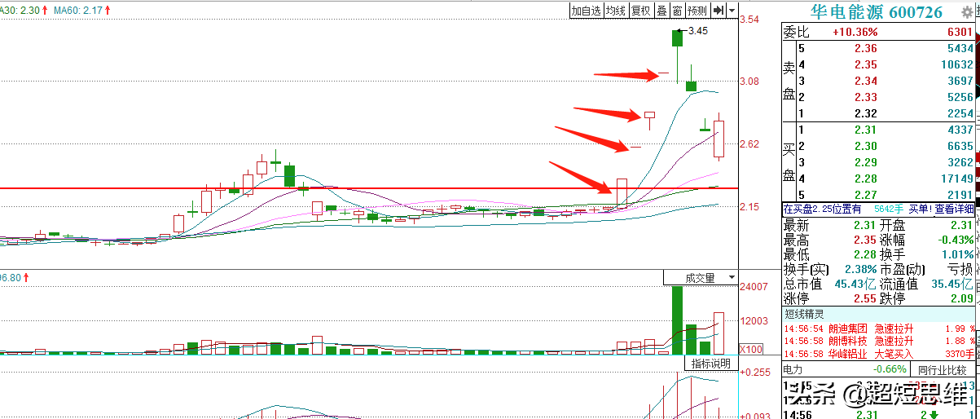Viewport: 980px width, 419px height.
Task: Open 华峰铝业 大笔买入 alert row
Action: [878, 354]
